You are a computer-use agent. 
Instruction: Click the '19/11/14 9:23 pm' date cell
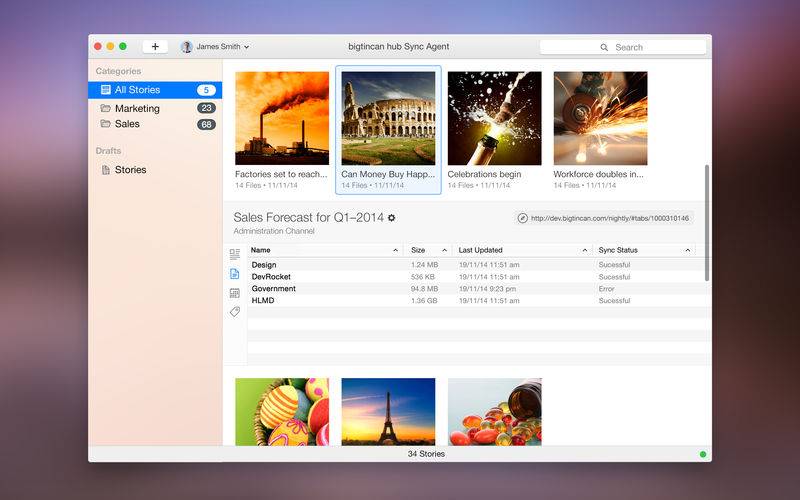coord(487,289)
